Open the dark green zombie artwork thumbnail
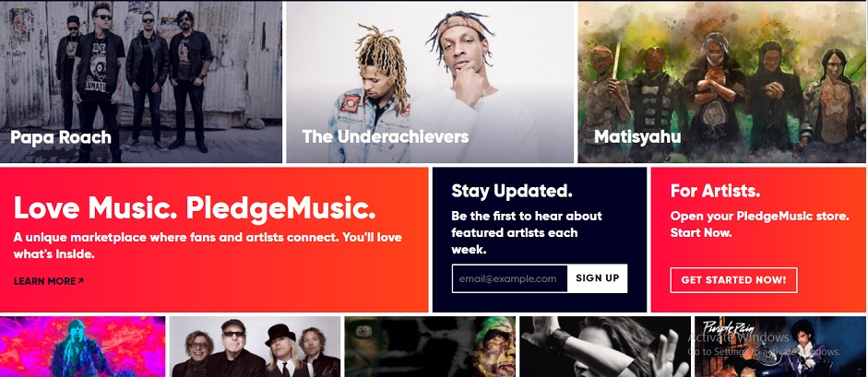The width and height of the screenshot is (868, 377). (430, 347)
